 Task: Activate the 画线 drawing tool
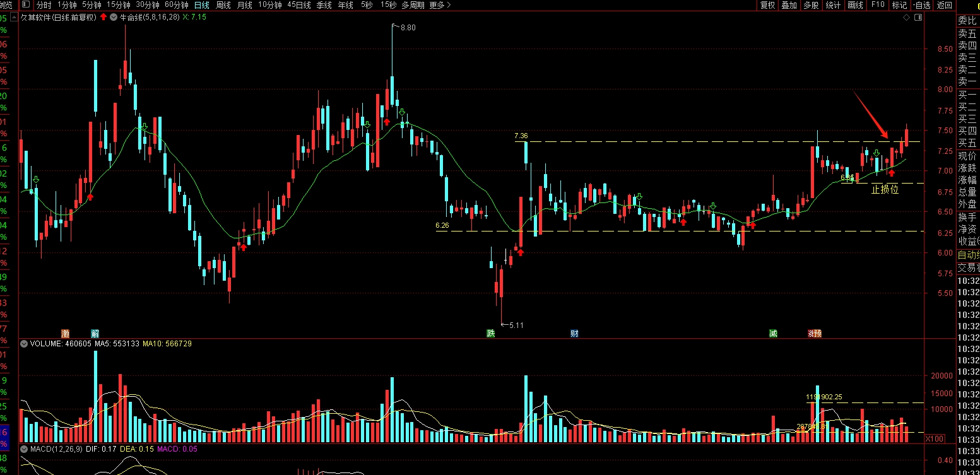pos(855,5)
